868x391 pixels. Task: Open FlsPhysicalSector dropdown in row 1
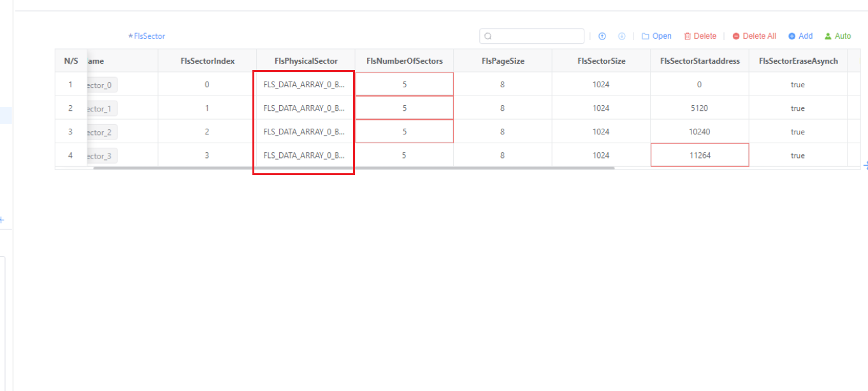coord(304,84)
